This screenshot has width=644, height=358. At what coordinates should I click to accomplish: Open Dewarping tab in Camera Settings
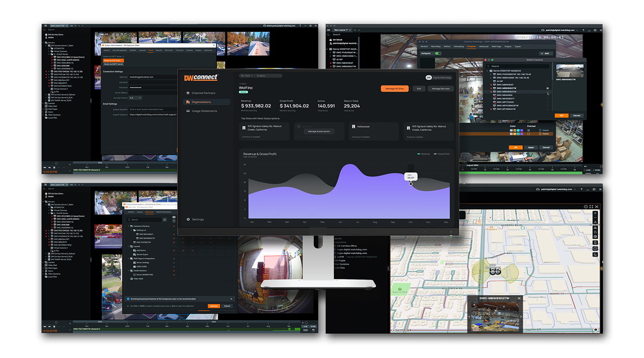[459, 46]
